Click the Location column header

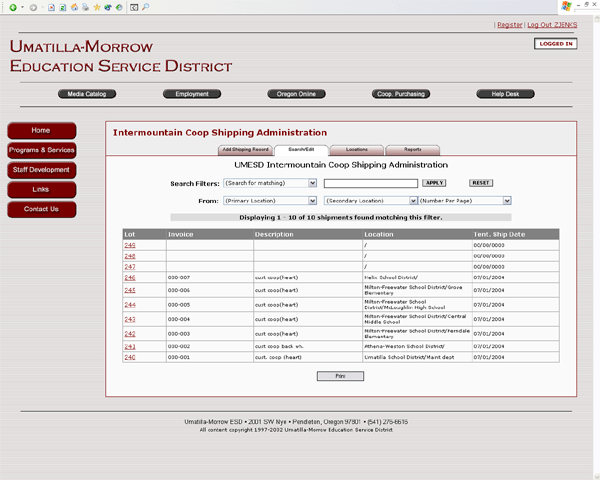coord(417,234)
